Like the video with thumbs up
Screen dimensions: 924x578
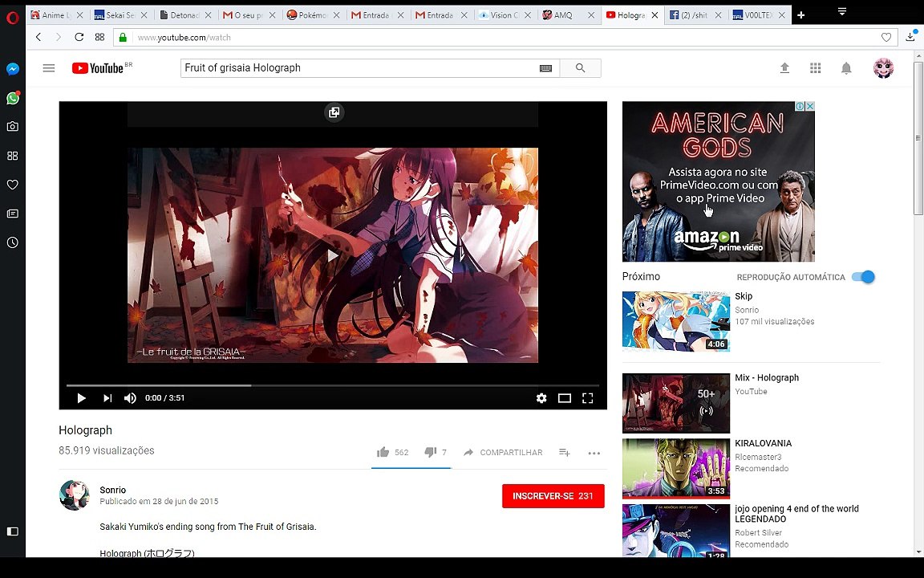[x=383, y=453]
